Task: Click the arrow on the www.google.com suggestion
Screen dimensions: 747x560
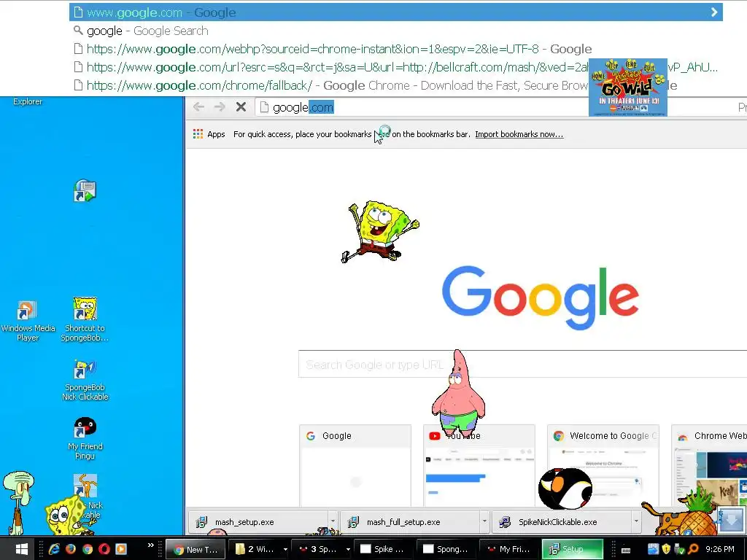Action: tap(713, 12)
